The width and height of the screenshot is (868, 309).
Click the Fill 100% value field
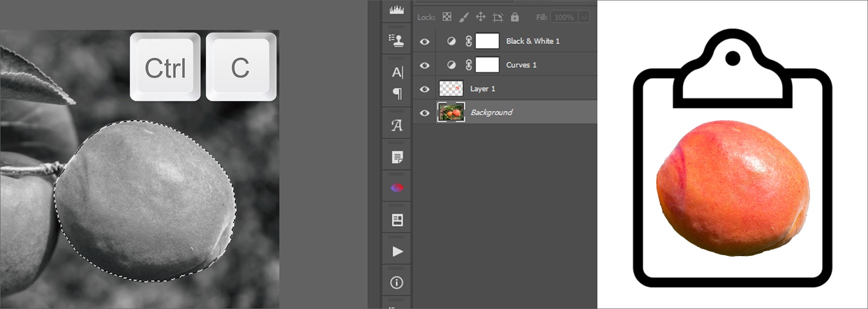pos(564,17)
